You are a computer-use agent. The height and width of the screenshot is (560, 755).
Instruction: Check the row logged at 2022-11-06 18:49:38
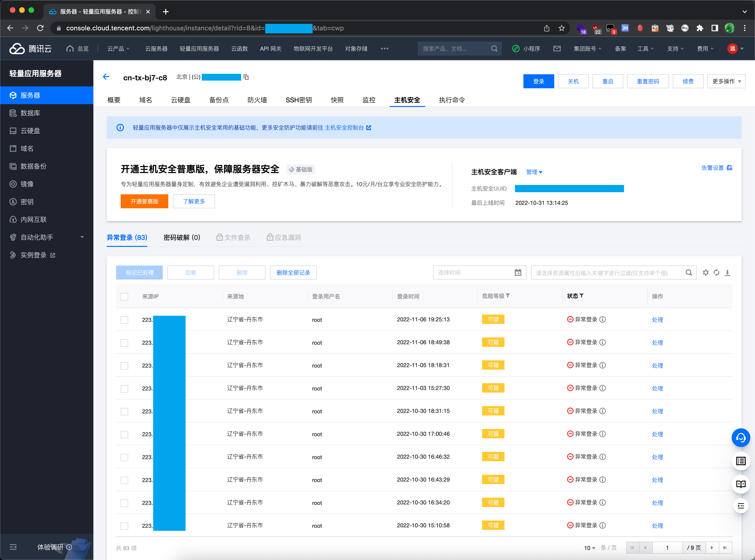pos(124,343)
